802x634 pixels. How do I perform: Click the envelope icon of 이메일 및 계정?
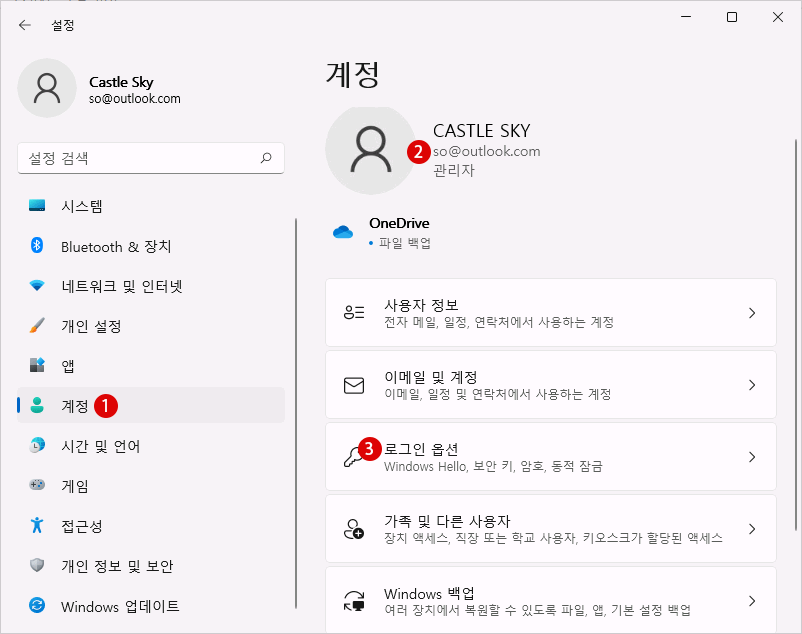click(354, 385)
